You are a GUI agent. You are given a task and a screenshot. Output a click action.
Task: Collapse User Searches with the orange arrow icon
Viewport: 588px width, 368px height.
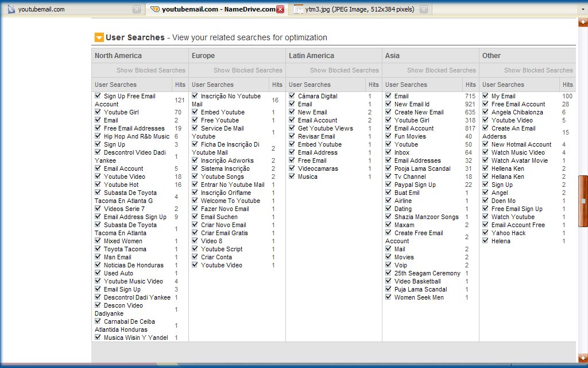tap(99, 37)
